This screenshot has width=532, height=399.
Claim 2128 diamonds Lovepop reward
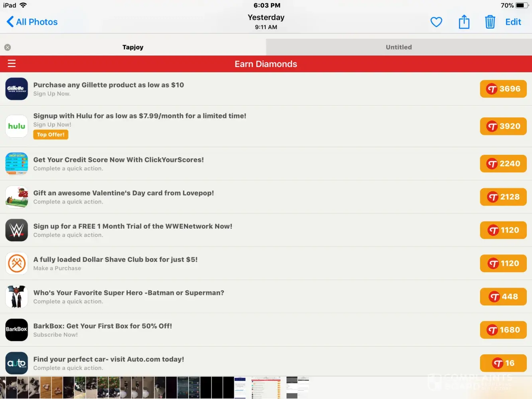pyautogui.click(x=503, y=197)
